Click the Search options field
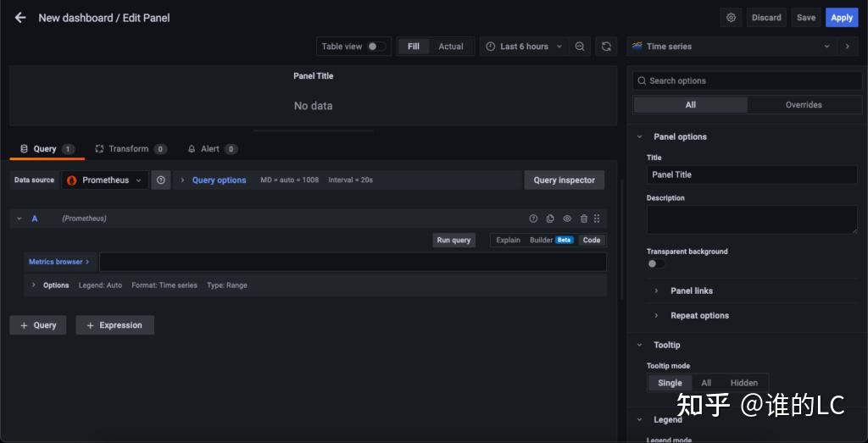 tap(747, 80)
